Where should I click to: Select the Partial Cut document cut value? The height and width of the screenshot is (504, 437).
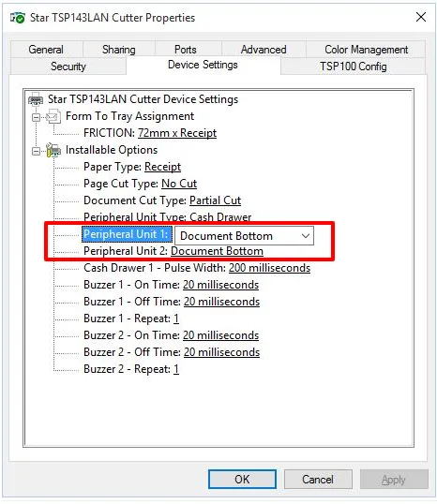(215, 200)
